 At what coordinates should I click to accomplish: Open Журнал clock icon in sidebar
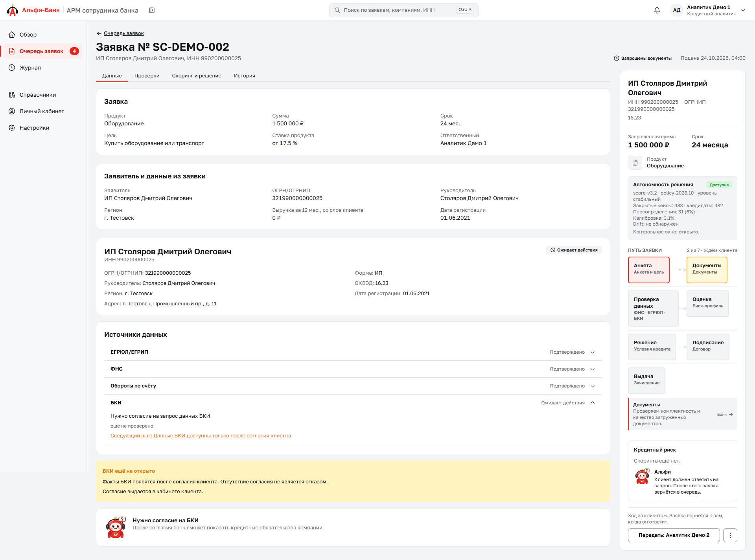(x=12, y=68)
